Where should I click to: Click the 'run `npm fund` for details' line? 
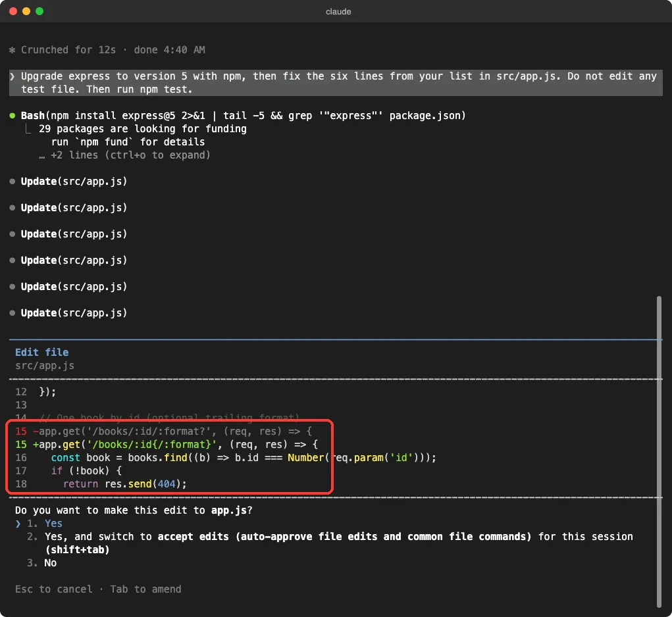click(128, 141)
